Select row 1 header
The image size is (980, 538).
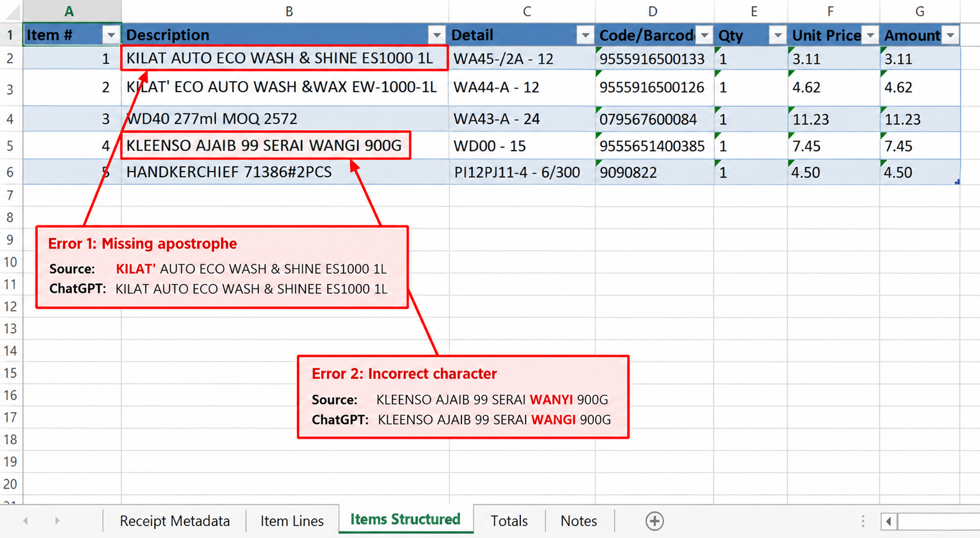(x=10, y=35)
